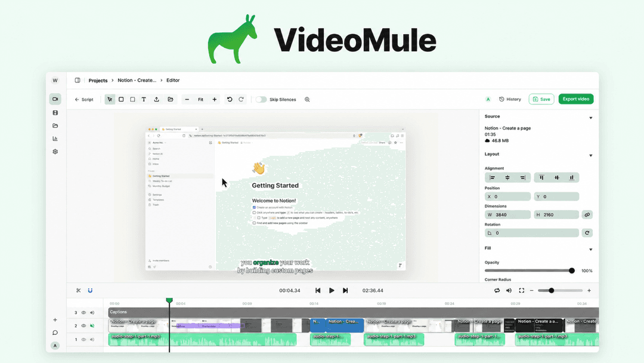Zoom in canvas with plus button
644x363 pixels.
pos(215,100)
